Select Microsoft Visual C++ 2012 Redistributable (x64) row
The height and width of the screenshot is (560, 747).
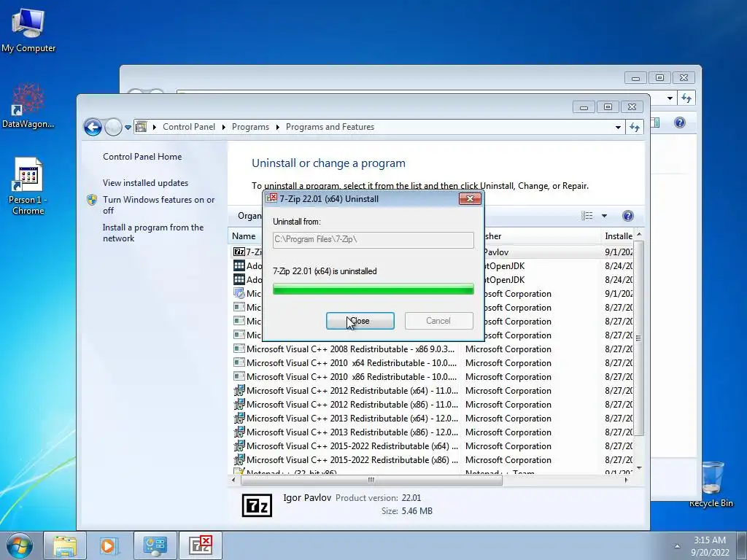pos(433,391)
